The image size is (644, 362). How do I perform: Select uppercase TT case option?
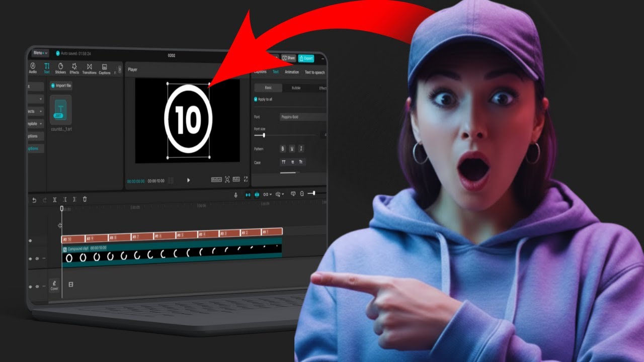(283, 162)
